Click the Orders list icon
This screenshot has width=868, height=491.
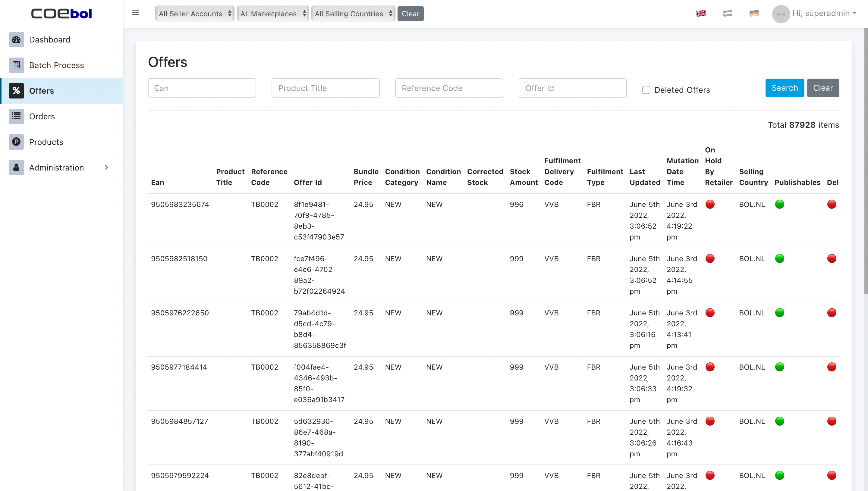(x=16, y=116)
